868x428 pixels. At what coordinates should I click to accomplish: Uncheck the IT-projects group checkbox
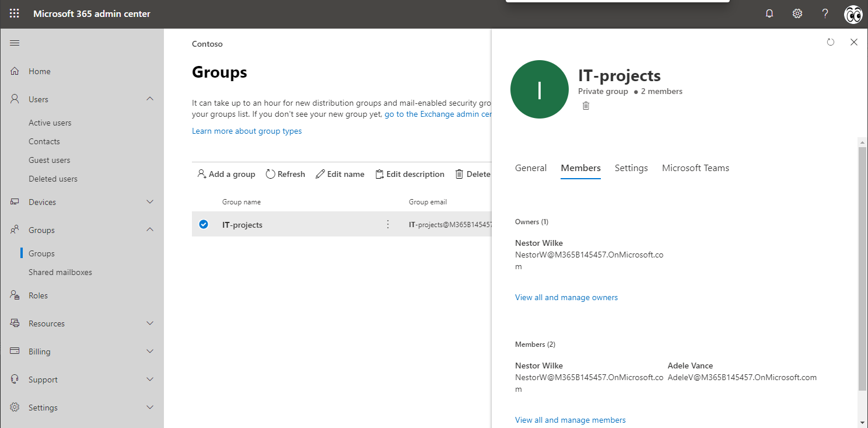pyautogui.click(x=204, y=224)
